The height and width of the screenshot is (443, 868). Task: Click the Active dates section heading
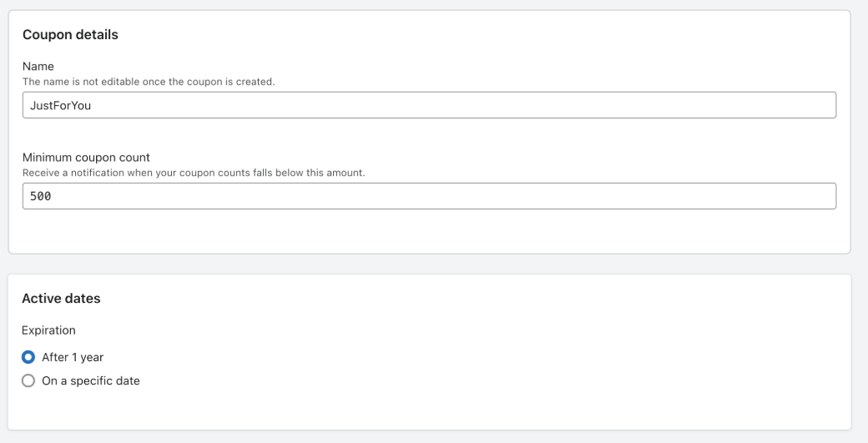point(61,298)
